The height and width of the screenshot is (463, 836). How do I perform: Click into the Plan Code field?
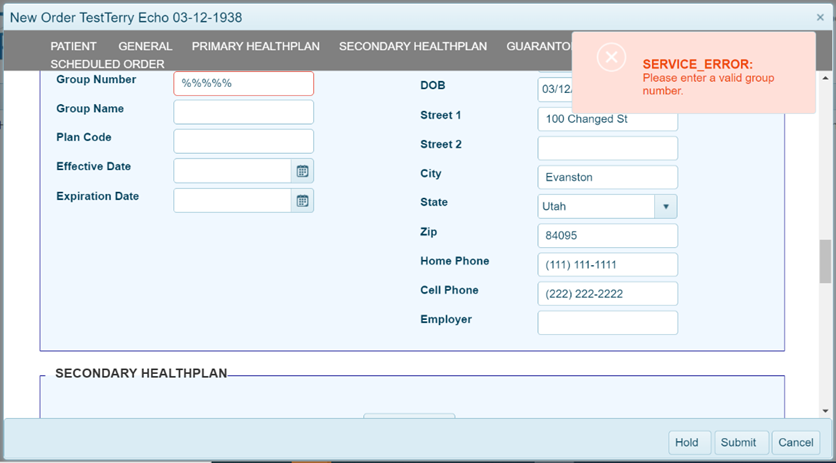243,141
